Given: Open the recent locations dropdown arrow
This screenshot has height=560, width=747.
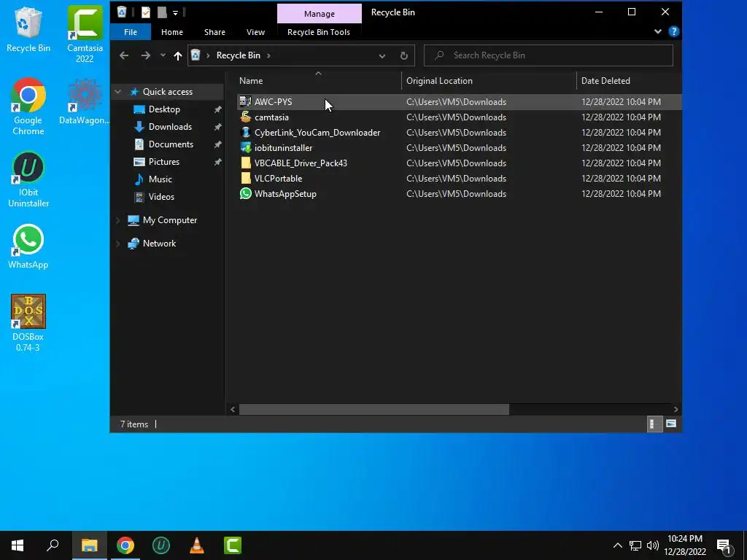Looking at the screenshot, I should [163, 55].
